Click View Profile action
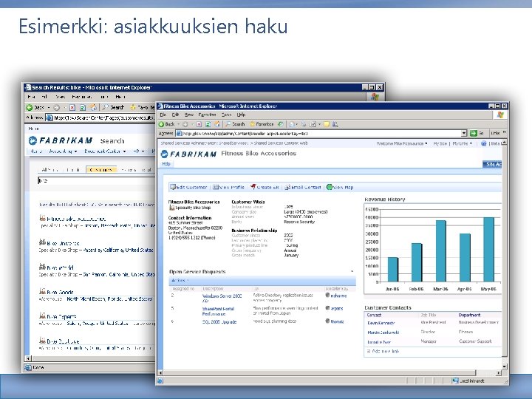This screenshot has width=532, height=399. pyautogui.click(x=228, y=187)
